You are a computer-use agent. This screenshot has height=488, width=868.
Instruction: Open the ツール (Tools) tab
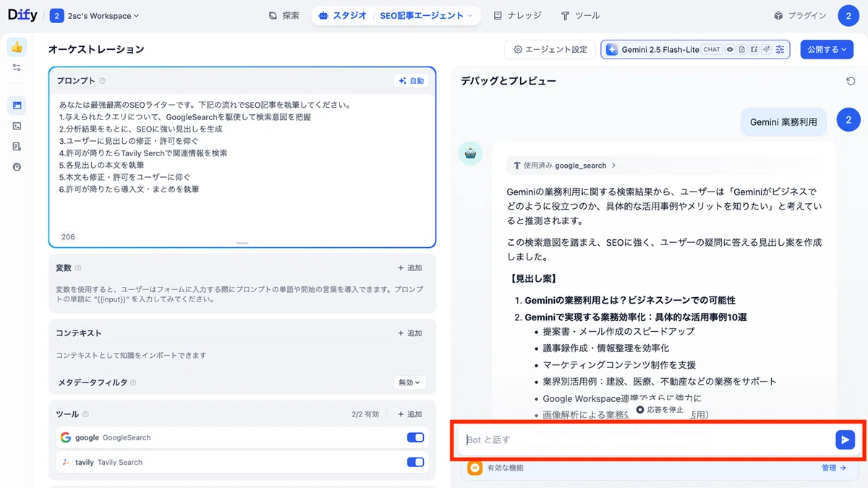coord(580,15)
